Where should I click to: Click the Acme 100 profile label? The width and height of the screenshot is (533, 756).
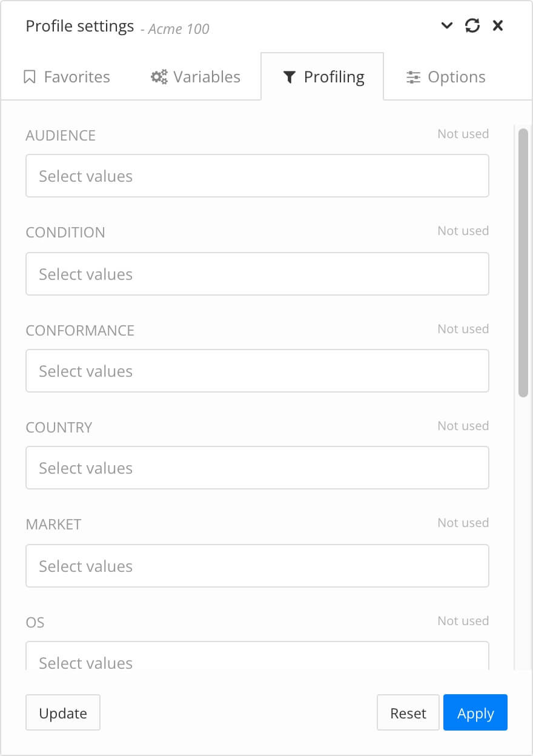coord(177,29)
